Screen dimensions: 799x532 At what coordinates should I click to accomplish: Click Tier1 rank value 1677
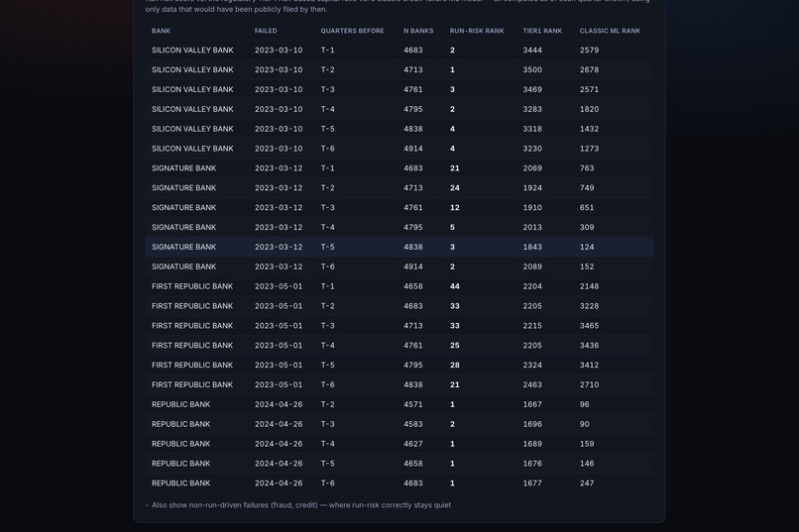[x=532, y=483]
